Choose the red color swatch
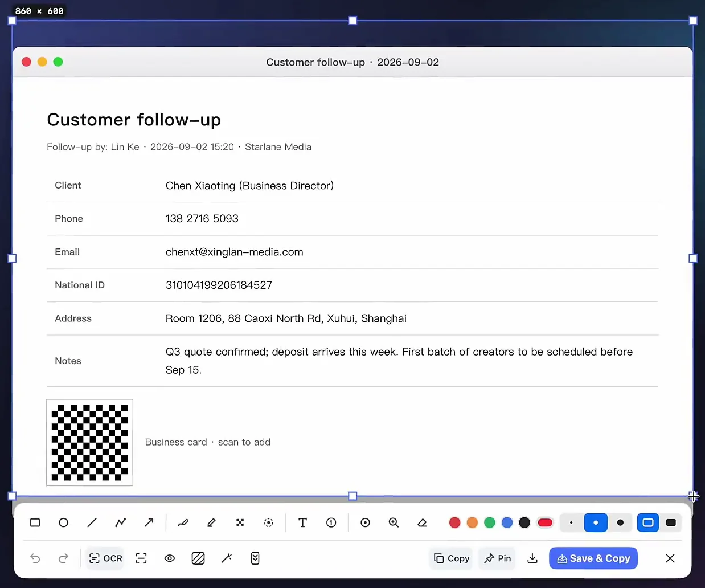Screen dimensions: 705x588 (454, 522)
